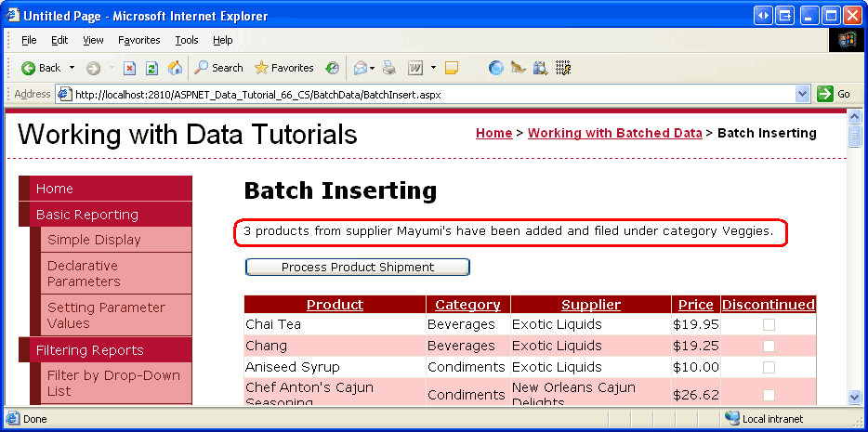Check Discontinued box for Chai Tea
This screenshot has height=432, width=868.
pyautogui.click(x=769, y=325)
